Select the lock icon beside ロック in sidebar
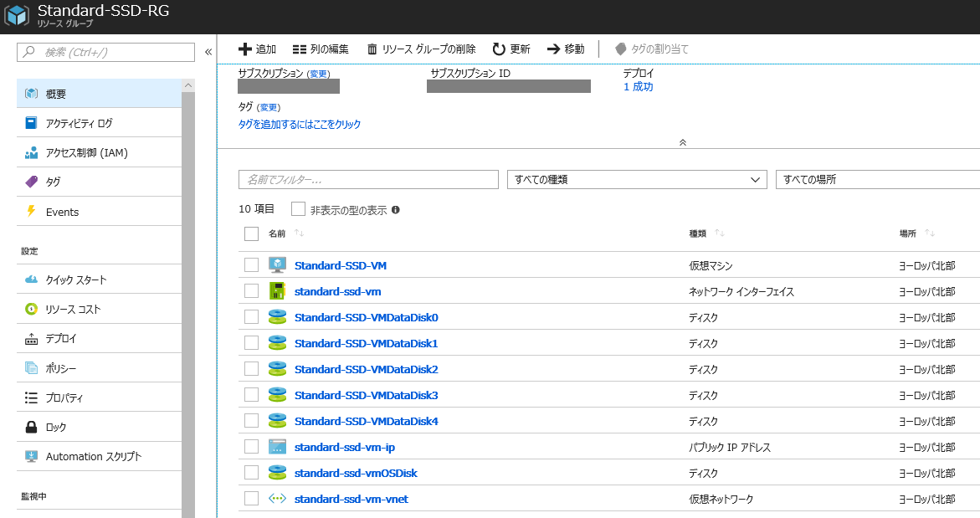The width and height of the screenshot is (980, 518). [31, 426]
